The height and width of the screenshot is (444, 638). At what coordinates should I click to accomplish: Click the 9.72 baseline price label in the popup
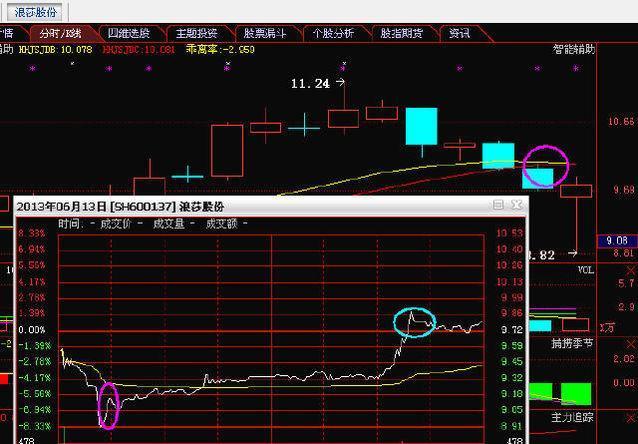512,330
